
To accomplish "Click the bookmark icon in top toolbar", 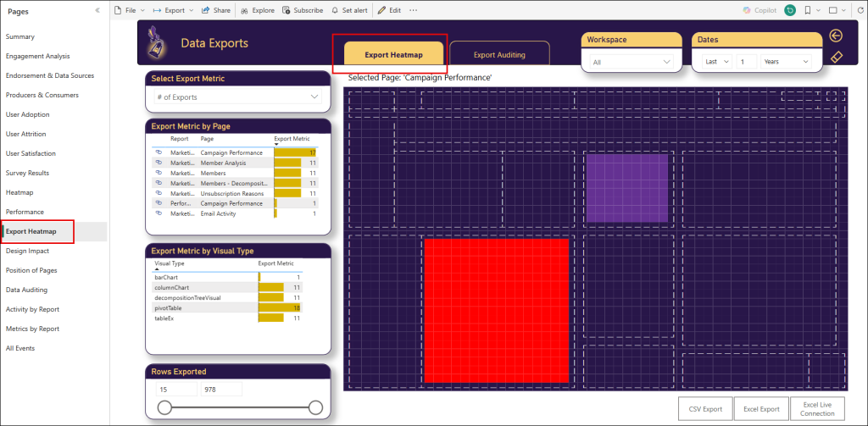I will pyautogui.click(x=809, y=10).
